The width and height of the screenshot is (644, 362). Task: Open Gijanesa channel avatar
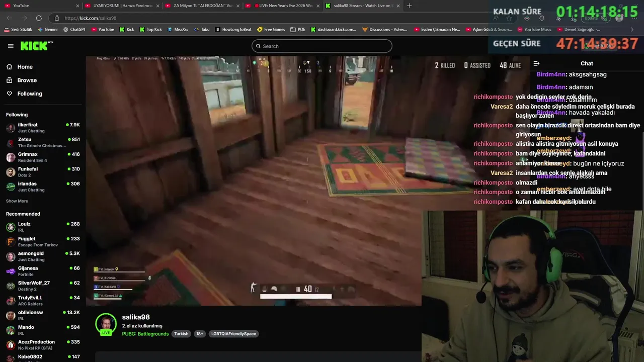click(x=11, y=271)
